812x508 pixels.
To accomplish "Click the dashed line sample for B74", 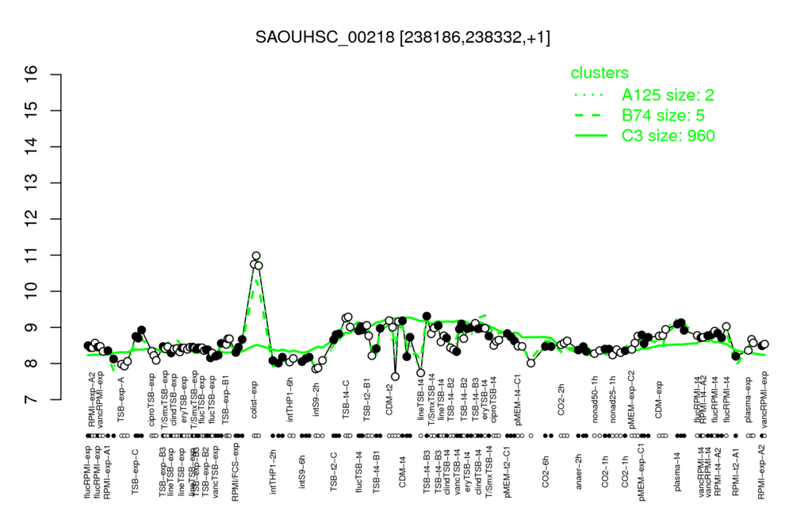I will 590,115.
